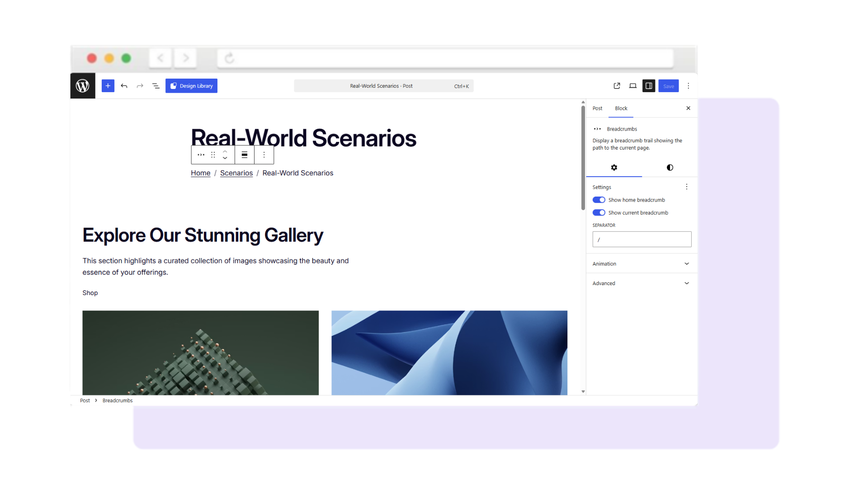Screen dimensions: 868x488
Task: Click the undo arrow in the toolbar
Action: [x=124, y=85]
